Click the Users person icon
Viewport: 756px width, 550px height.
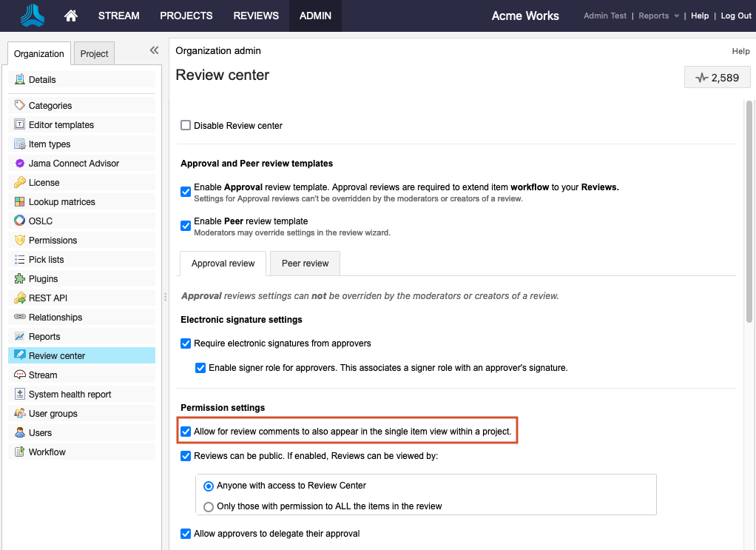tap(20, 433)
